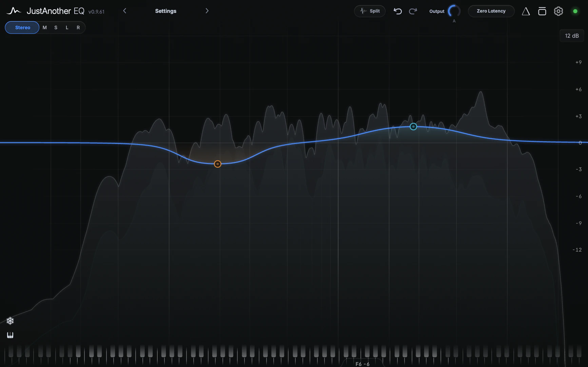Click the Output gain knob

tap(454, 11)
